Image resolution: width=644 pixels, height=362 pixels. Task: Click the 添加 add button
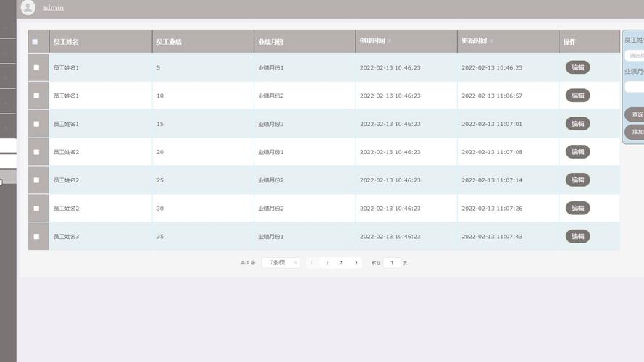click(636, 132)
